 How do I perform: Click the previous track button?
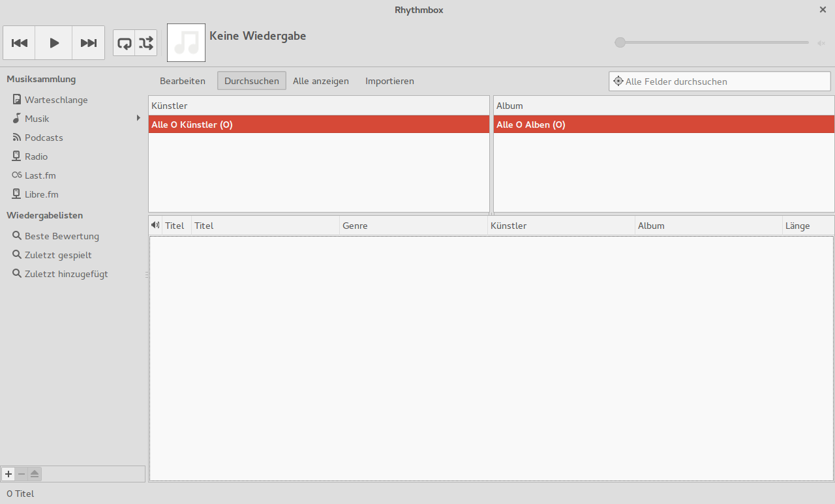tap(20, 43)
